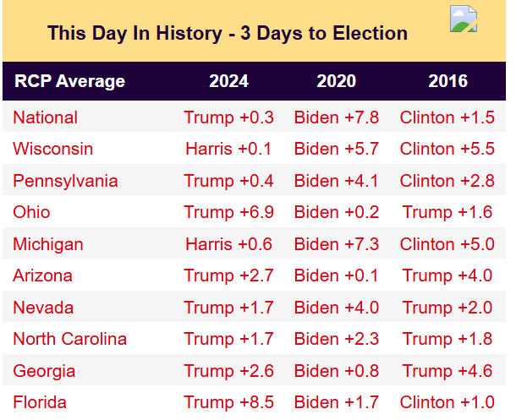Open Michigan polling link
Screen dimensions: 516x420
coord(48,244)
